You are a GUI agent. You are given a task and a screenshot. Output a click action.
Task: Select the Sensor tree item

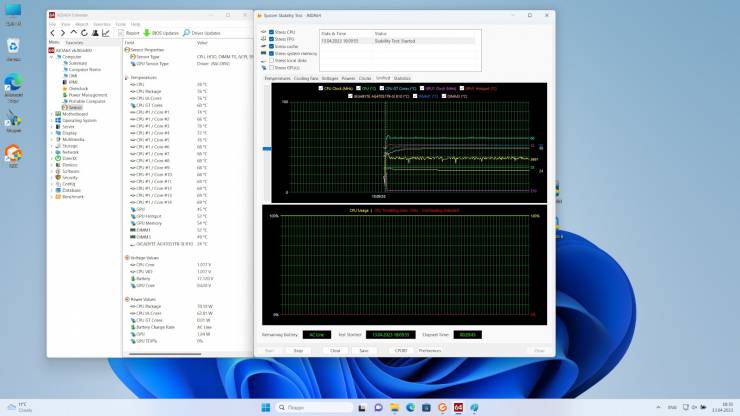[75, 108]
